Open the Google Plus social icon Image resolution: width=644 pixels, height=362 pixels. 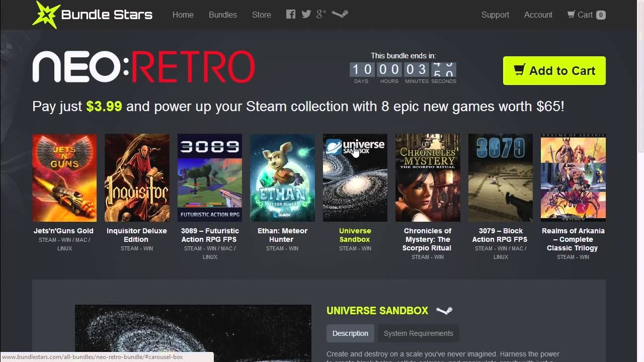click(321, 14)
